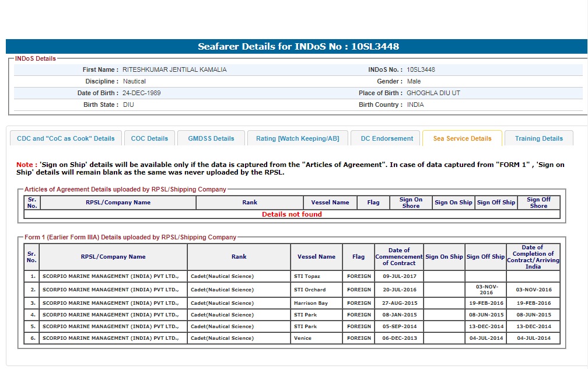Click the red "Details not found" message
The width and height of the screenshot is (588, 369).
(292, 214)
